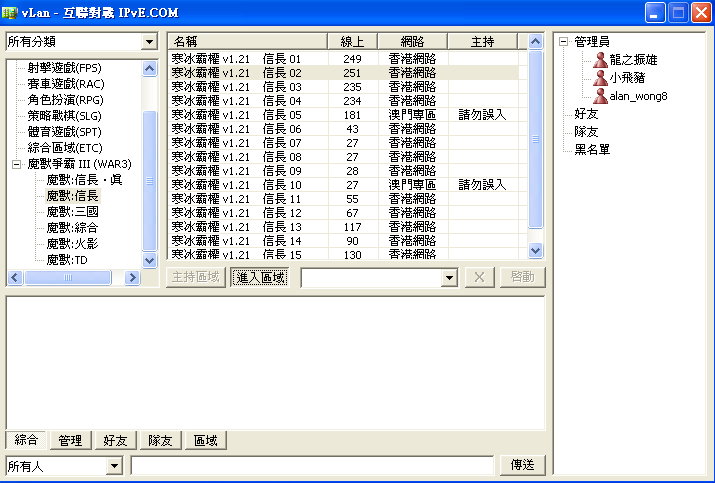Click user icon beside alan_wong8
This screenshot has width=715, height=483.
point(601,96)
